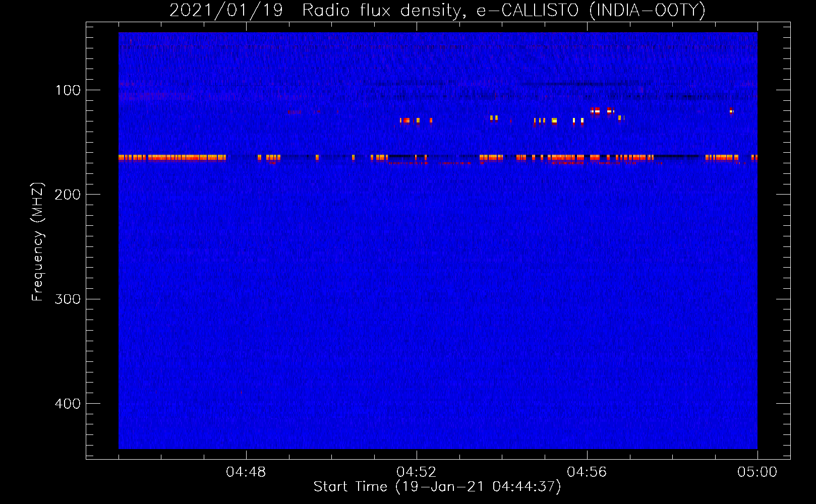Click the 200 frequency tick label
Image resolution: width=816 pixels, height=504 pixels.
[x=68, y=195]
